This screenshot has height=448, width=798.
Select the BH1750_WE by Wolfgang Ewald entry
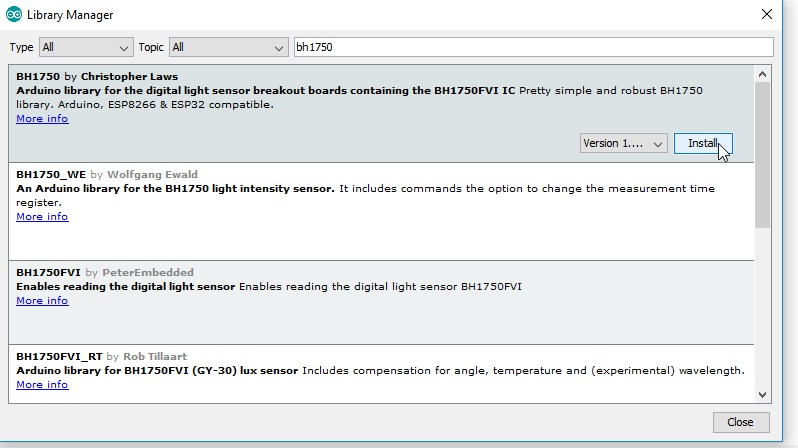(x=381, y=211)
